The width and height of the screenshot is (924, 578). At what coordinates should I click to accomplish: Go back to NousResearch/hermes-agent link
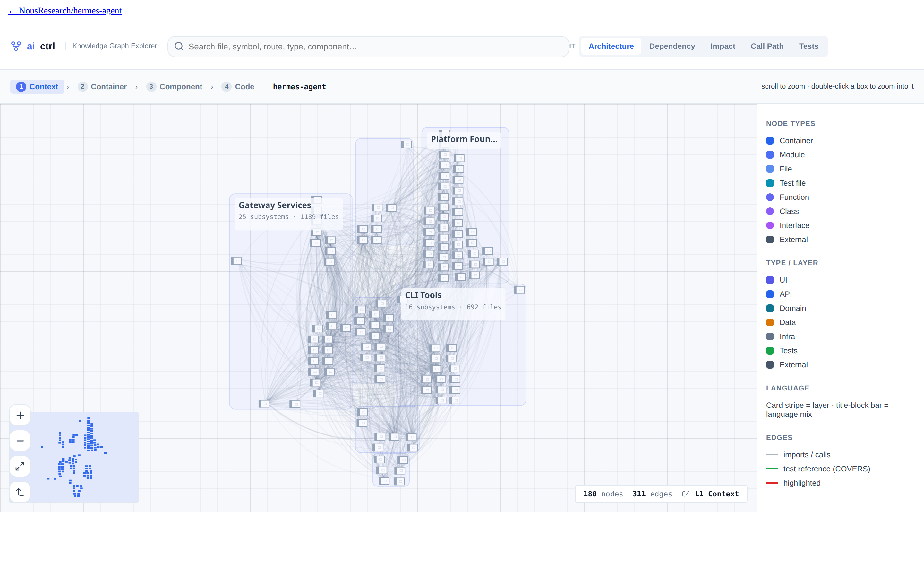[x=65, y=11]
